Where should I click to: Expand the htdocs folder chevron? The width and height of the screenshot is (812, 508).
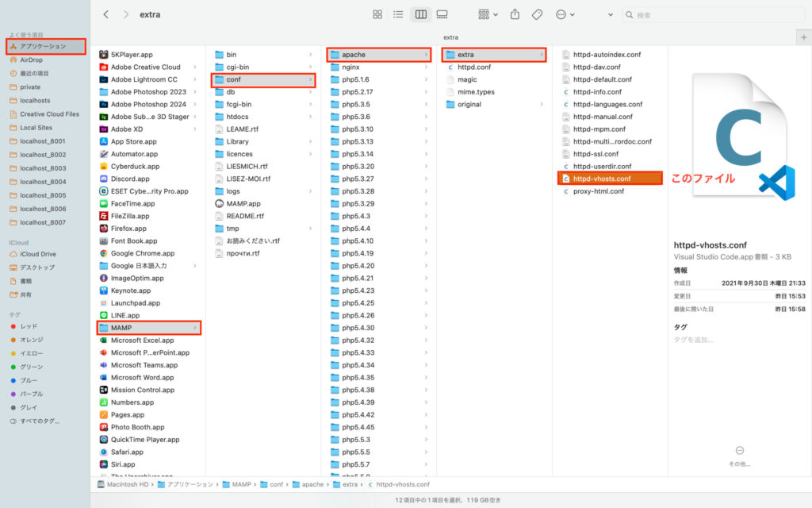click(x=311, y=117)
